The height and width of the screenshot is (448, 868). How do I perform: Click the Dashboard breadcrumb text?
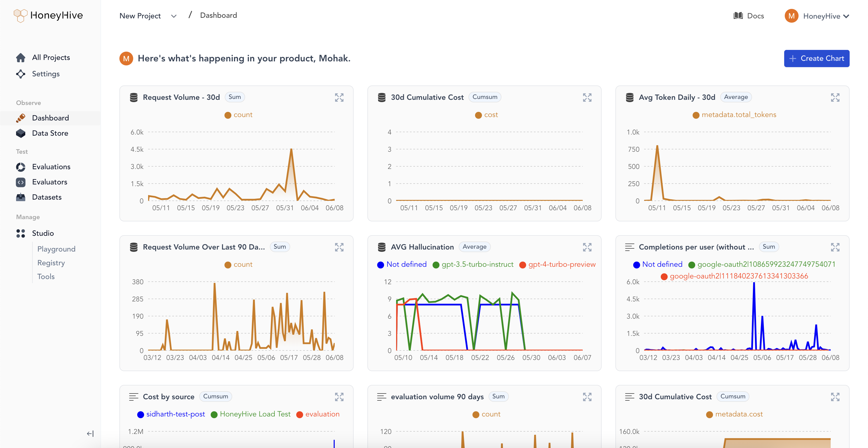pyautogui.click(x=218, y=15)
